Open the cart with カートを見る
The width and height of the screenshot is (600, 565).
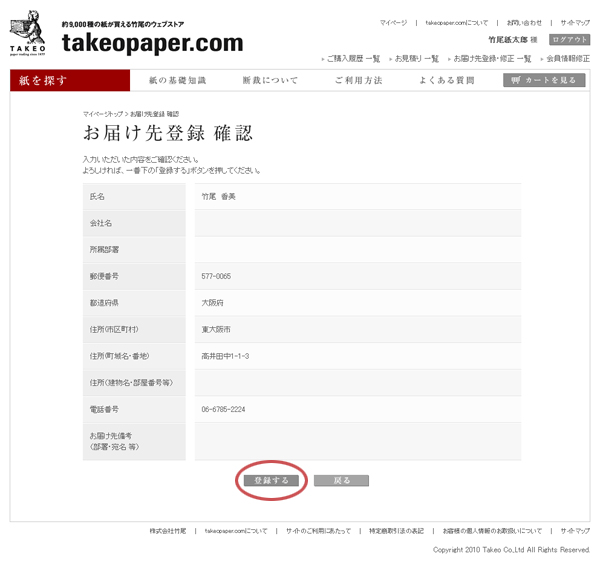pyautogui.click(x=543, y=80)
